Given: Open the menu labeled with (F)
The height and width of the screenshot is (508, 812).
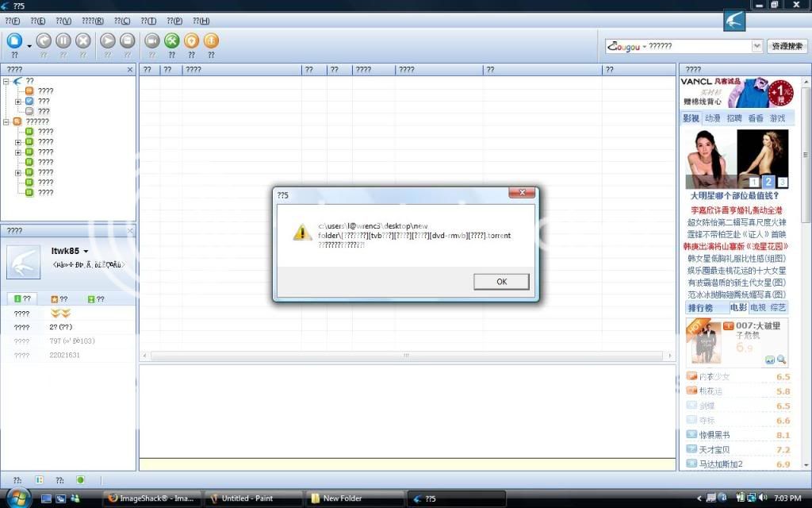Looking at the screenshot, I should [12, 21].
